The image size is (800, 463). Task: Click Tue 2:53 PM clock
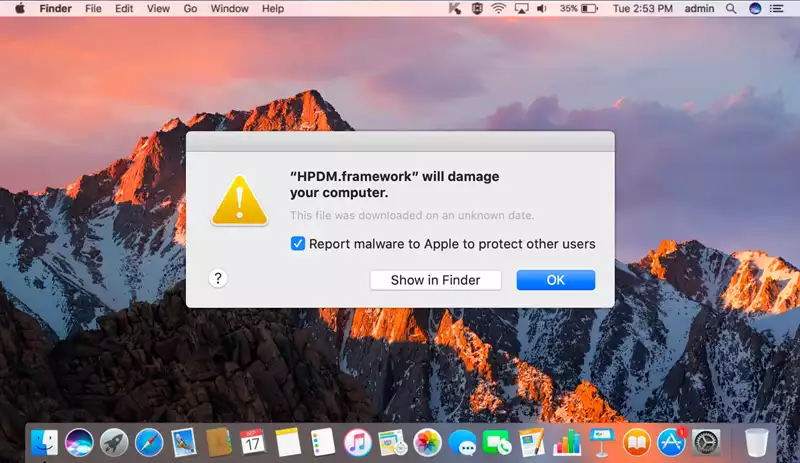click(x=642, y=9)
